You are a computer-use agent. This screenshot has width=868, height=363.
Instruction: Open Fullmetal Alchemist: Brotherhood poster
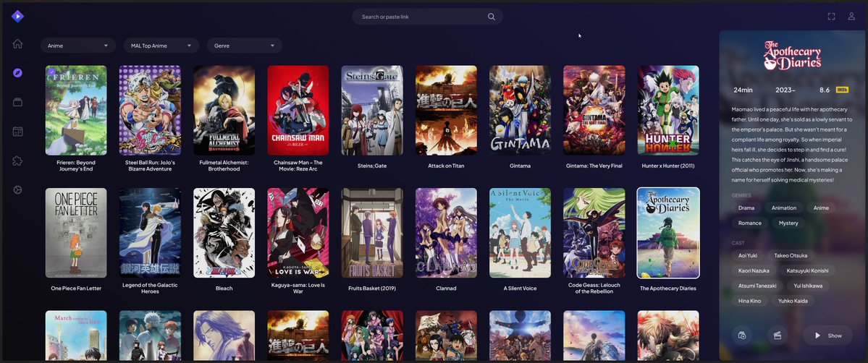[x=224, y=110]
